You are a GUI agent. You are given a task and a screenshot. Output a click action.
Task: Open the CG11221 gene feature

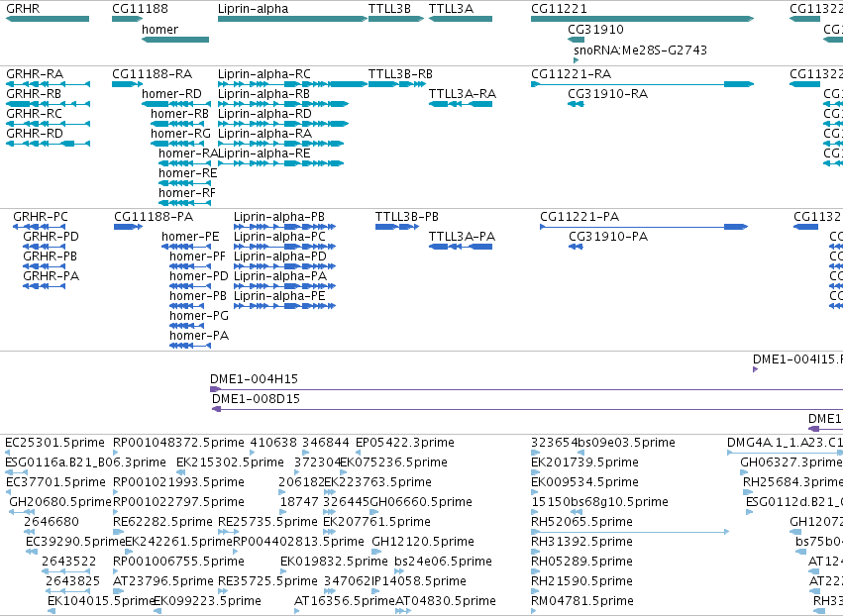tap(643, 19)
